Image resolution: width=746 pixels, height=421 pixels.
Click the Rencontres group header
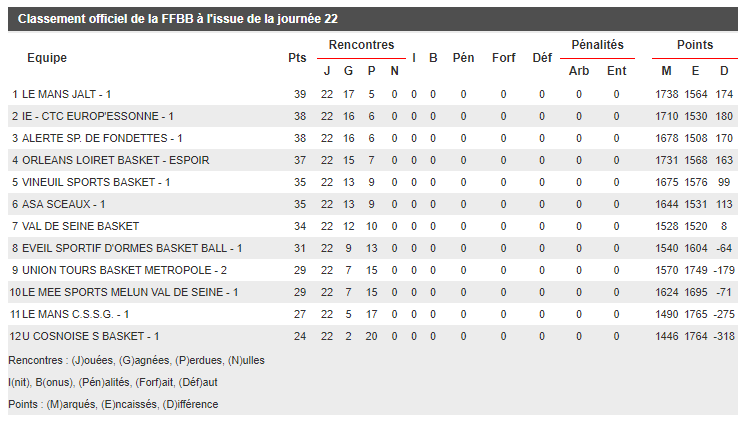[x=362, y=45]
